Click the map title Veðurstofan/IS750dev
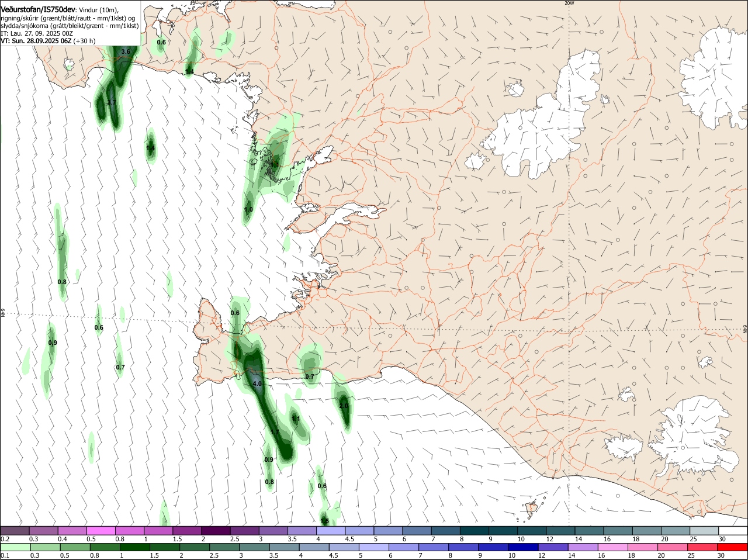 point(38,10)
